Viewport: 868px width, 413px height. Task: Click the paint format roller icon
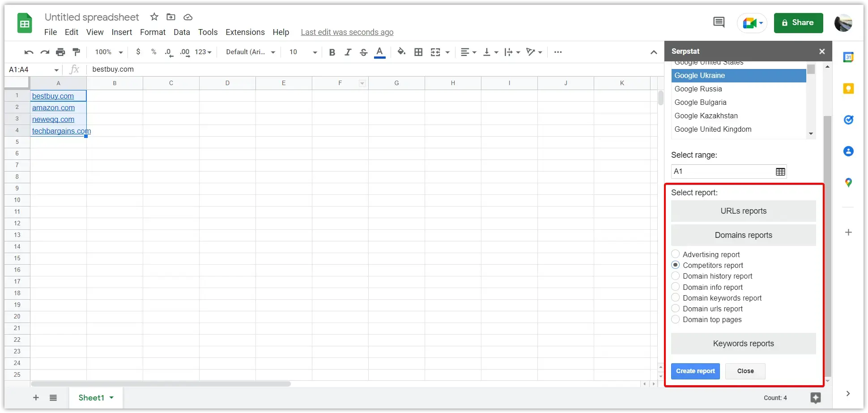(77, 52)
